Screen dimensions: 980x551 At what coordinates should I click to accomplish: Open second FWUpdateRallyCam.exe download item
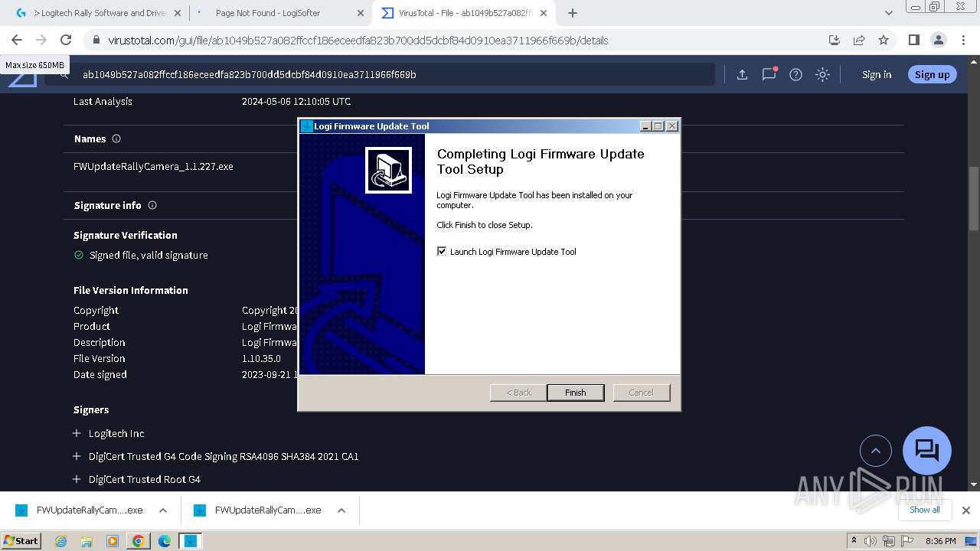click(258, 510)
